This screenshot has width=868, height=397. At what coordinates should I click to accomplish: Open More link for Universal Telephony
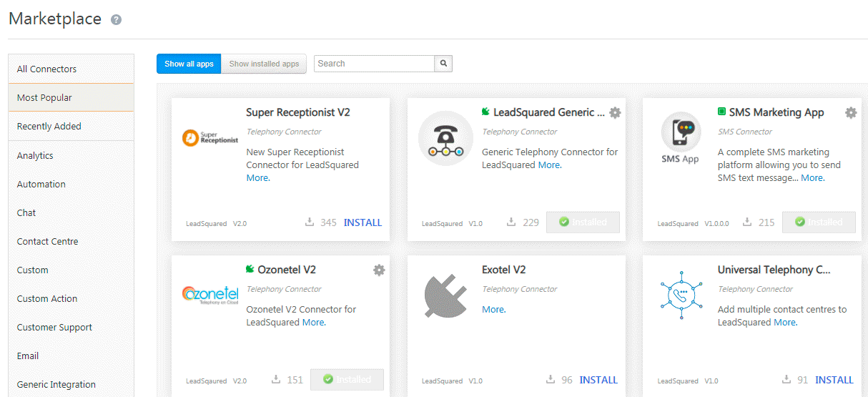click(x=786, y=323)
